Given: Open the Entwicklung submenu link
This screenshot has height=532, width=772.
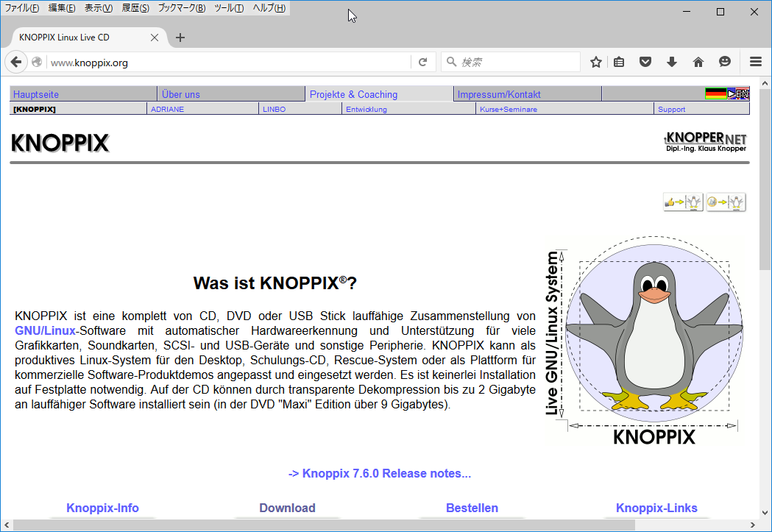Looking at the screenshot, I should [x=366, y=109].
